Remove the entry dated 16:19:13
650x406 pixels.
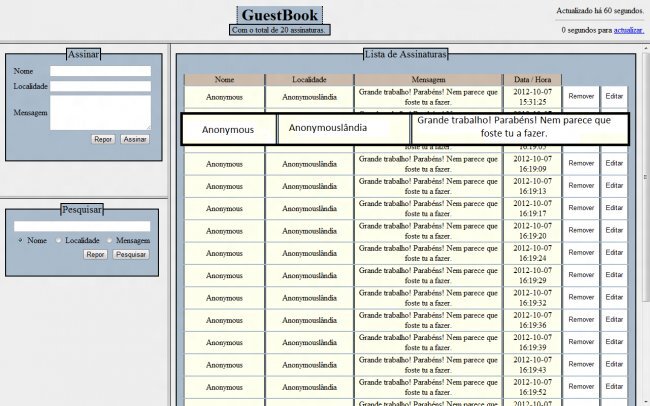(x=581, y=186)
